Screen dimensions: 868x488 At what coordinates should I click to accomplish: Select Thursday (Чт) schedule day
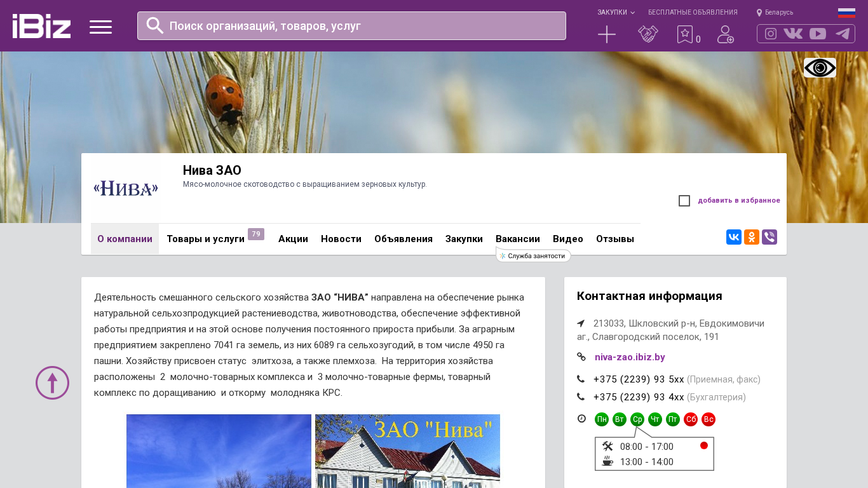click(655, 419)
